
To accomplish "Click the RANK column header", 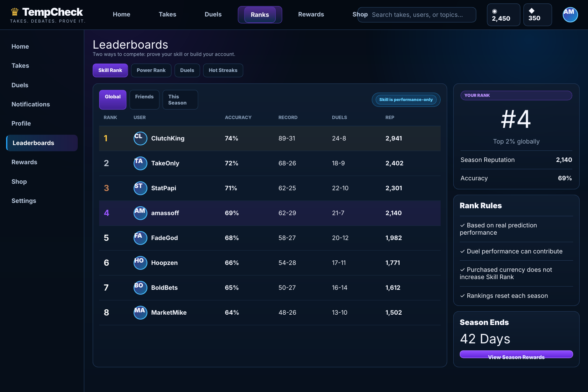I will (x=110, y=118).
